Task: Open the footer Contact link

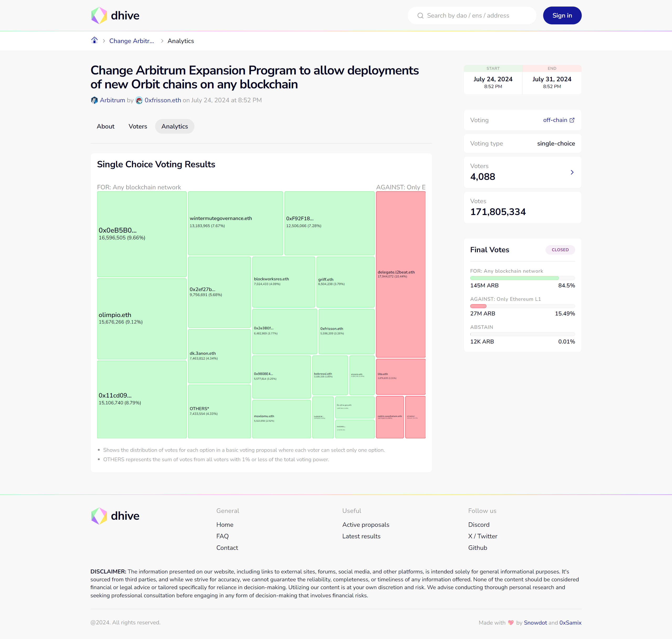Action: coord(227,548)
